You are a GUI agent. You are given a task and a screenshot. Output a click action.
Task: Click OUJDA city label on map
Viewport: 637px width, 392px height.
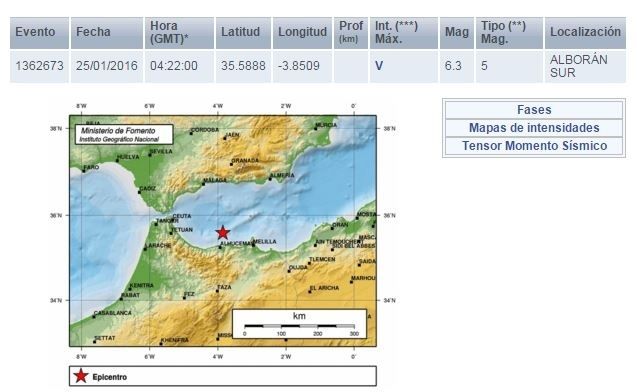point(298,268)
